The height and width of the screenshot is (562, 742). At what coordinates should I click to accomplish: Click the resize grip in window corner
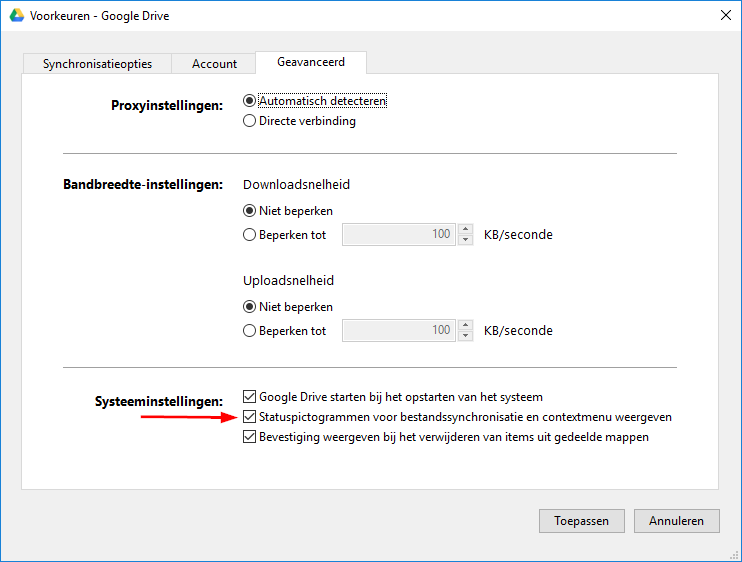click(x=734, y=555)
